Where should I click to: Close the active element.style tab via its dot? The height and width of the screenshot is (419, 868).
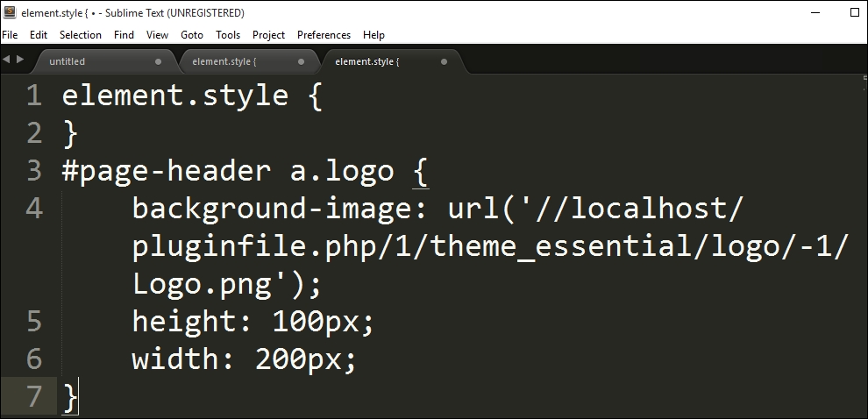tap(444, 61)
